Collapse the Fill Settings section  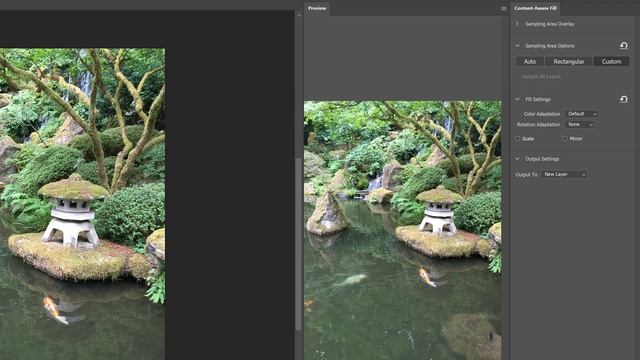pyautogui.click(x=517, y=99)
